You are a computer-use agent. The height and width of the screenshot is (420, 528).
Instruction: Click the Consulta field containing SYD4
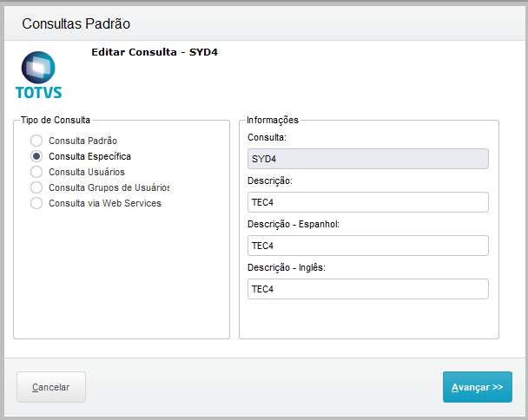point(367,159)
